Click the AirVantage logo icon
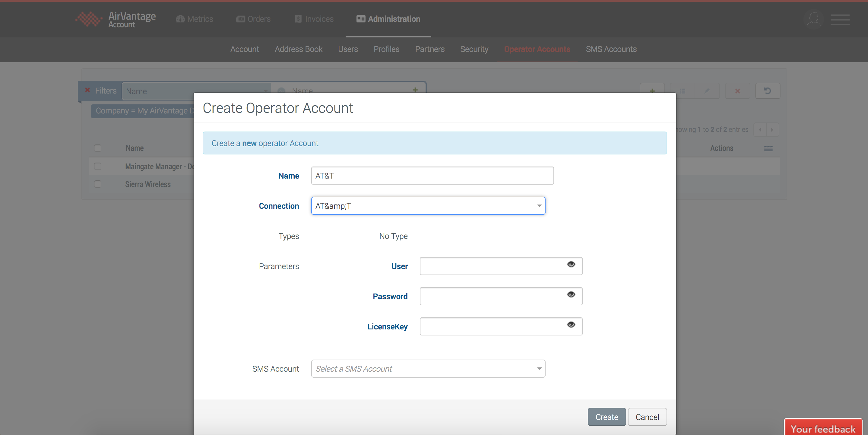 tap(89, 19)
